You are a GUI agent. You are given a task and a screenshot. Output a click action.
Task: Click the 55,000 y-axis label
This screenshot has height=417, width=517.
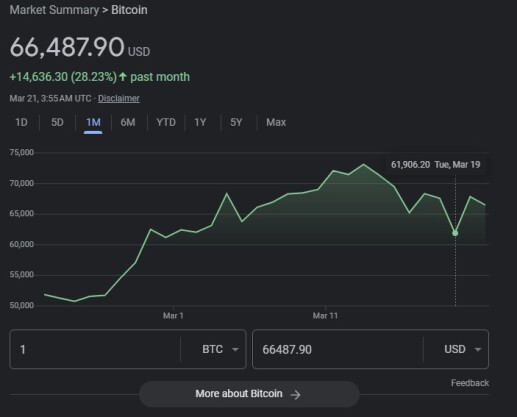[x=22, y=275]
